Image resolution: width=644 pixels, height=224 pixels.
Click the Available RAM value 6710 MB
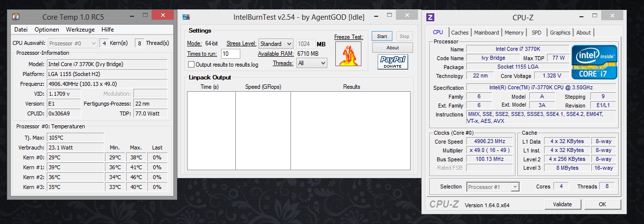coord(307,54)
